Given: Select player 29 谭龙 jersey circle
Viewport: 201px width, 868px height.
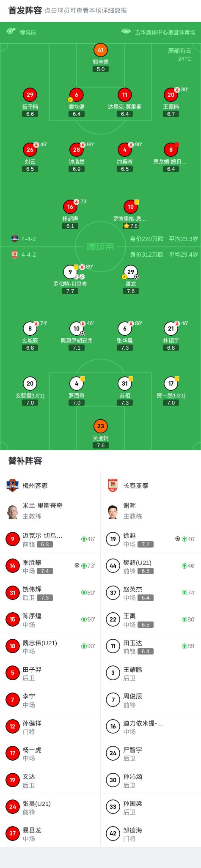Looking at the screenshot, I should pyautogui.click(x=130, y=272).
